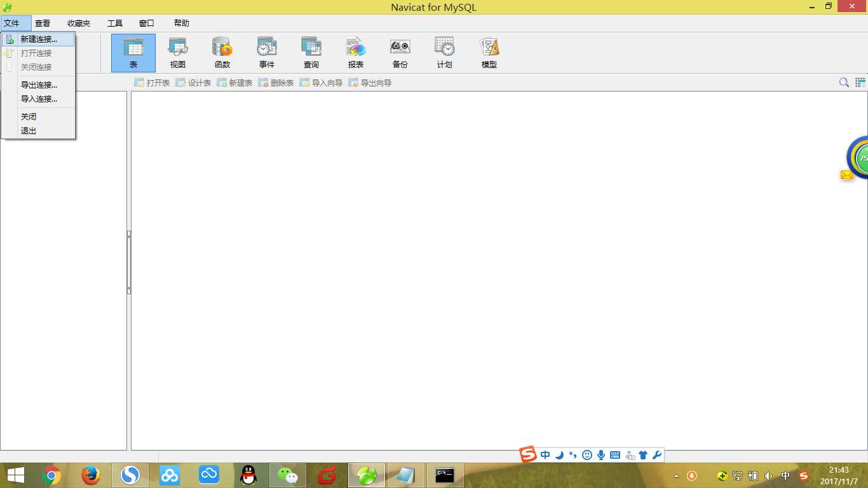
Task: Switch to Sogou browser on taskbar
Action: [x=130, y=475]
